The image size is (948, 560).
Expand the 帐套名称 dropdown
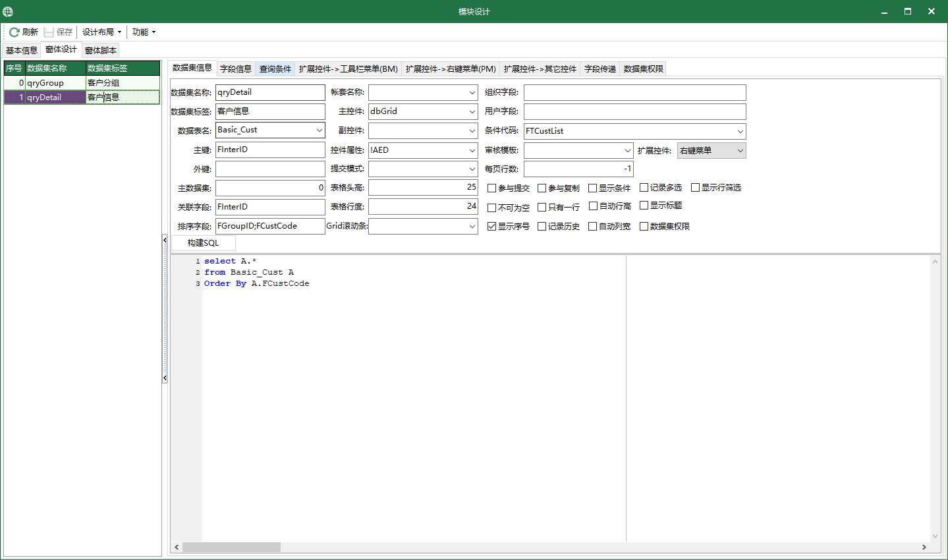[472, 93]
